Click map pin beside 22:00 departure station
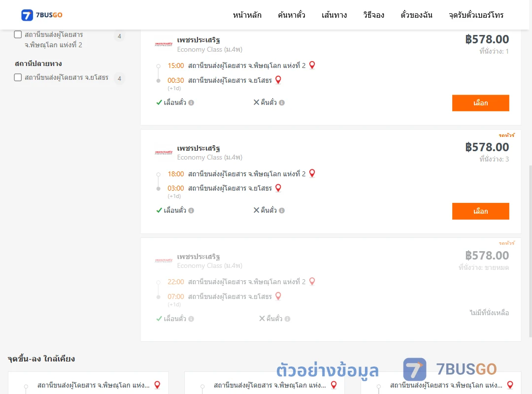 [x=312, y=281]
